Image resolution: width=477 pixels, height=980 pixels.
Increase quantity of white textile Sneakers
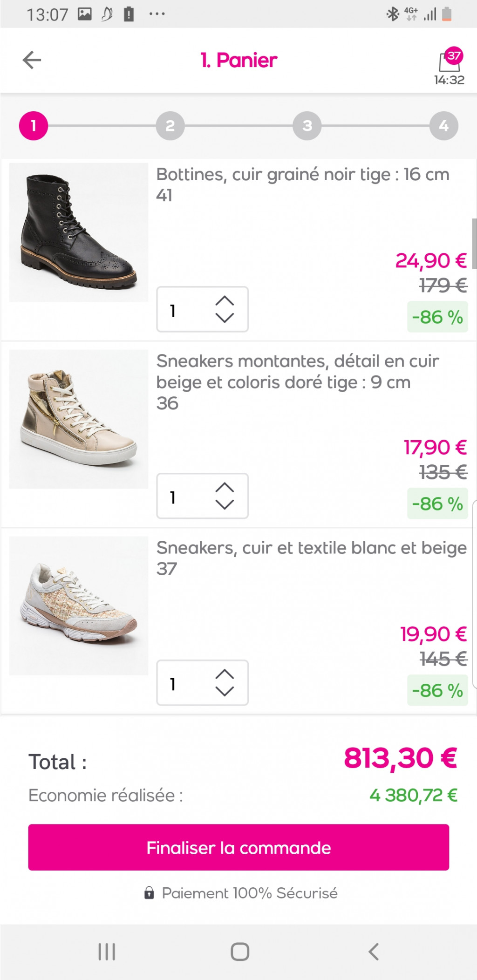225,674
